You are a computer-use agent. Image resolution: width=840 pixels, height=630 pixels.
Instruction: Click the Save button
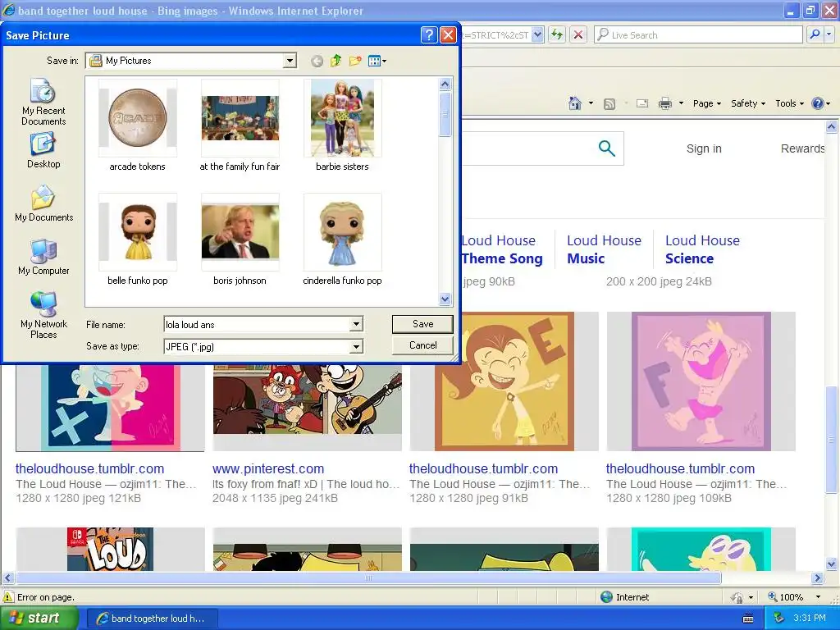[422, 323]
